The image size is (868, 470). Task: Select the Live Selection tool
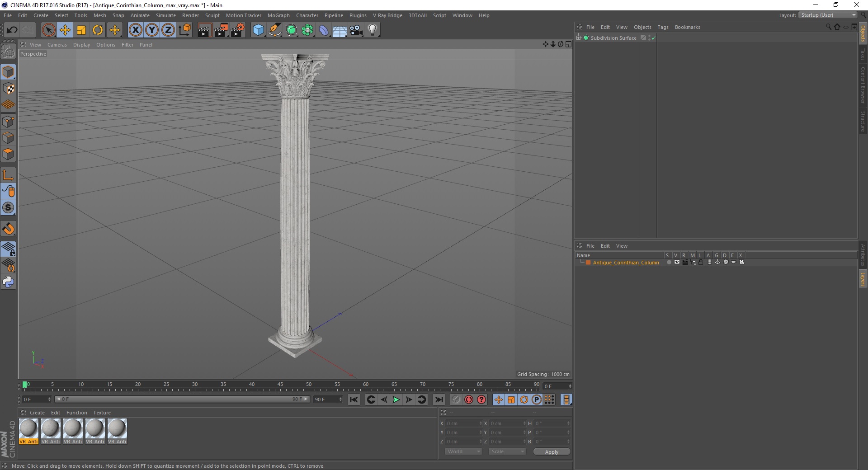(48, 30)
